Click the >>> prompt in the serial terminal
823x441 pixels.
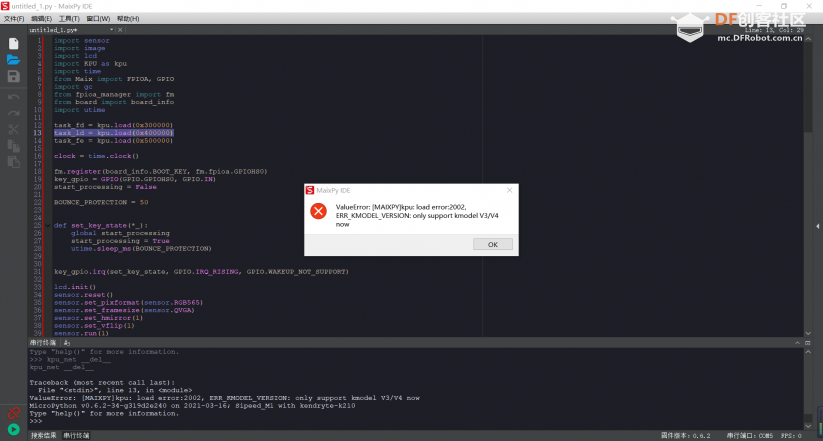(x=36, y=421)
